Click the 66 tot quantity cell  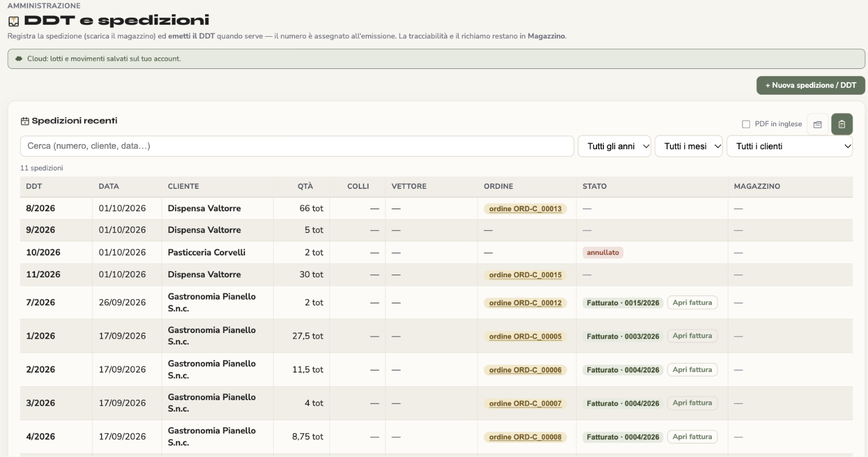(x=311, y=208)
